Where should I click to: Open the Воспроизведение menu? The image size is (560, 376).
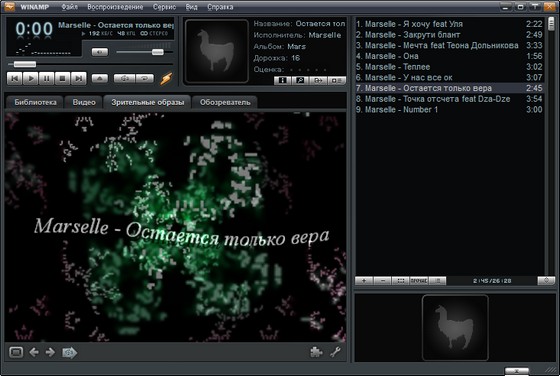click(x=115, y=7)
